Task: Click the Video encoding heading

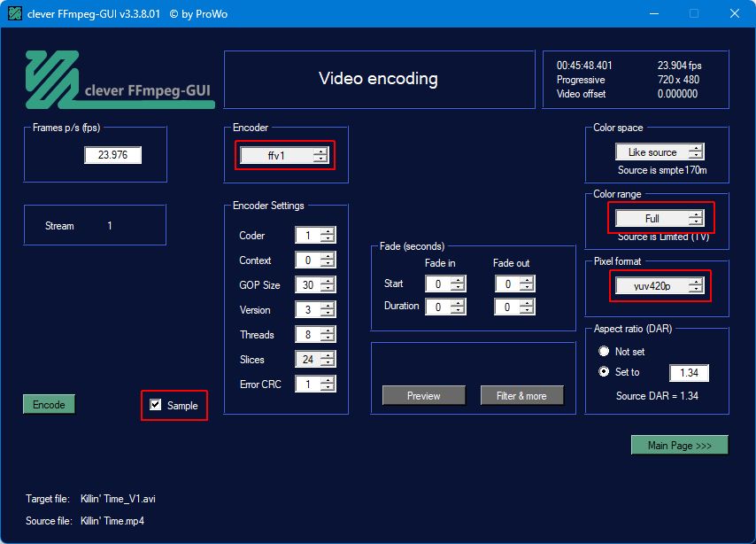Action: (x=379, y=78)
